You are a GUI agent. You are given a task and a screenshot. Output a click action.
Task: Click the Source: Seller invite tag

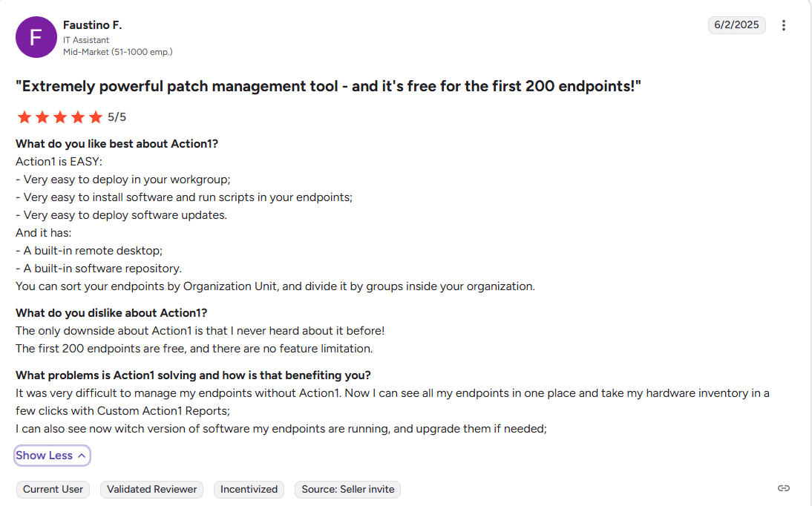(348, 490)
